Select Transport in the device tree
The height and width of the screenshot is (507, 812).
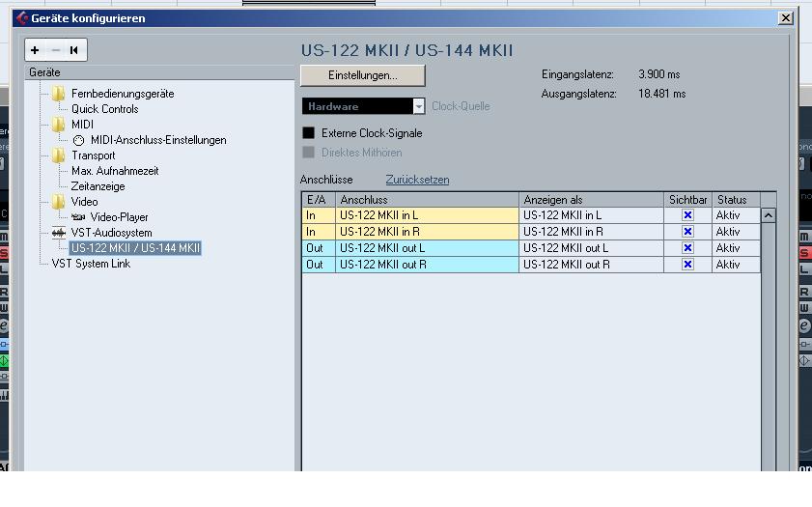(94, 155)
